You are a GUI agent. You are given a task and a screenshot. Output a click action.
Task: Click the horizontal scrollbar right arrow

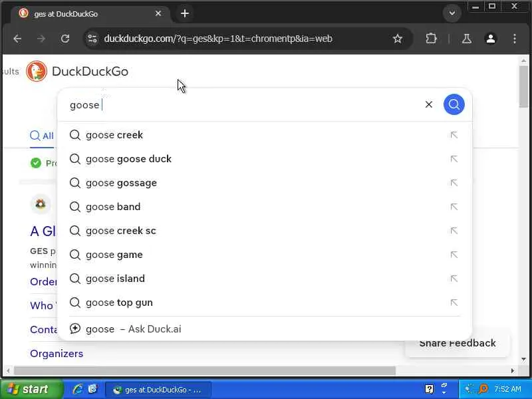(512, 370)
